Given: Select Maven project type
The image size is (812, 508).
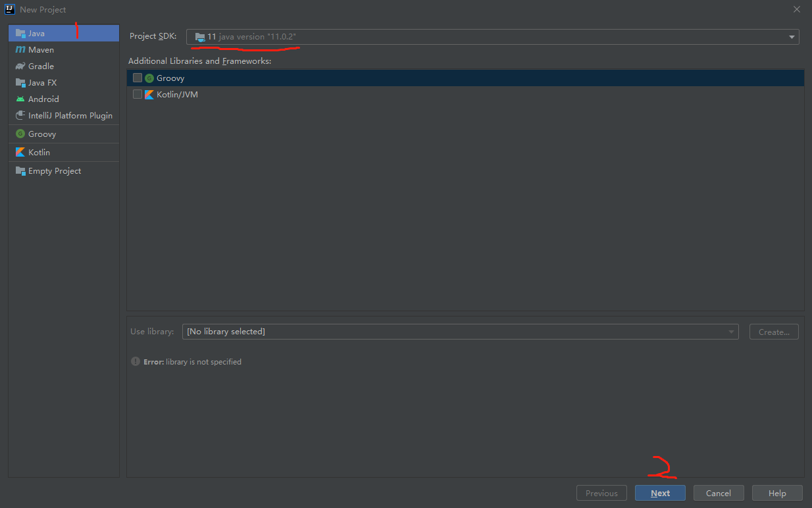Looking at the screenshot, I should (x=64, y=49).
